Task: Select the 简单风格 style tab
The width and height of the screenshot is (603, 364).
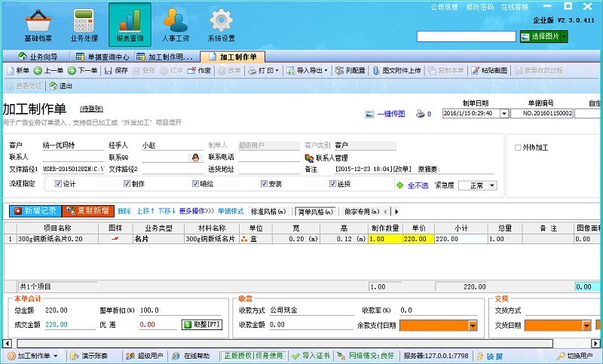Action: [315, 212]
